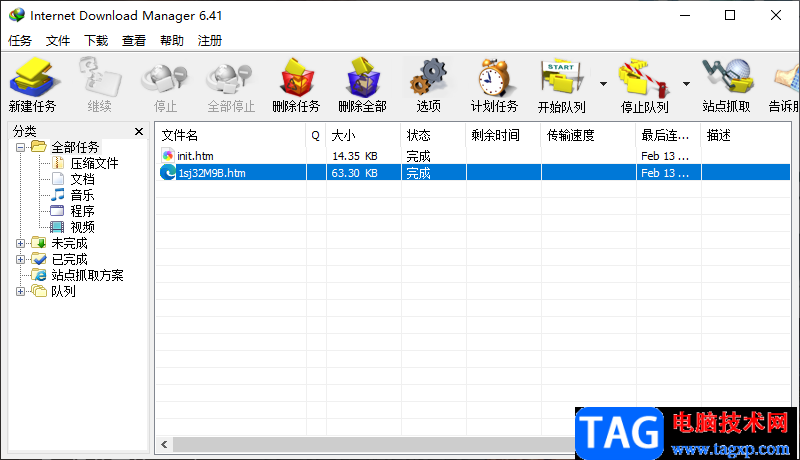Close the 分类 categories panel
The height and width of the screenshot is (460, 800).
point(139,132)
